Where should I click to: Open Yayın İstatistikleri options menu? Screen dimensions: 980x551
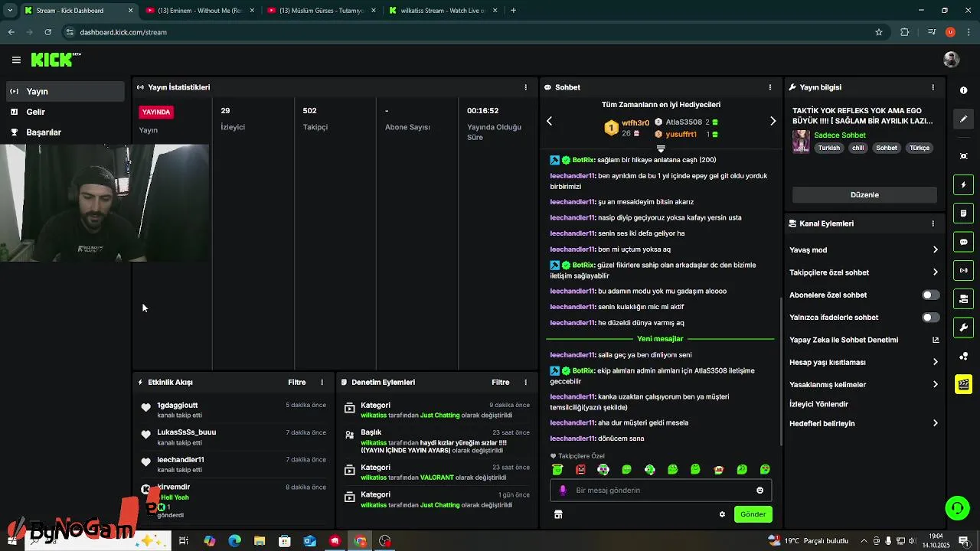click(x=525, y=87)
